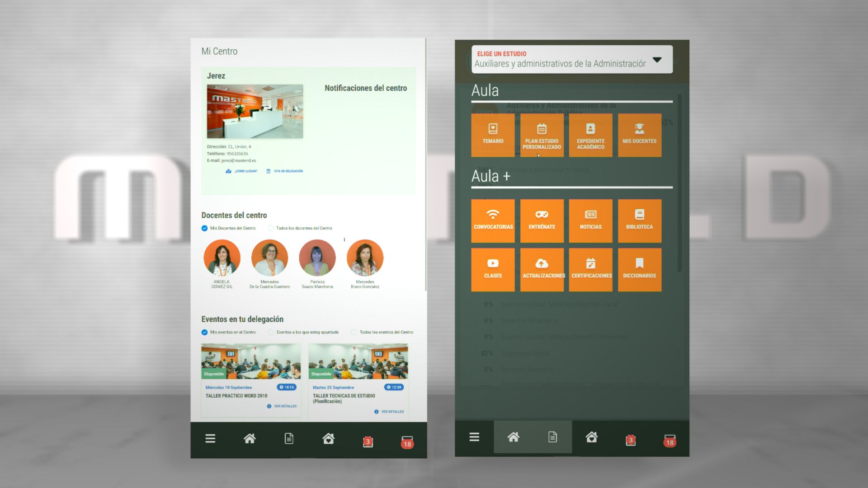Open ANGELA GOMEZ GIL teacher photo
Viewport: 868px width, 488px height.
point(222,258)
